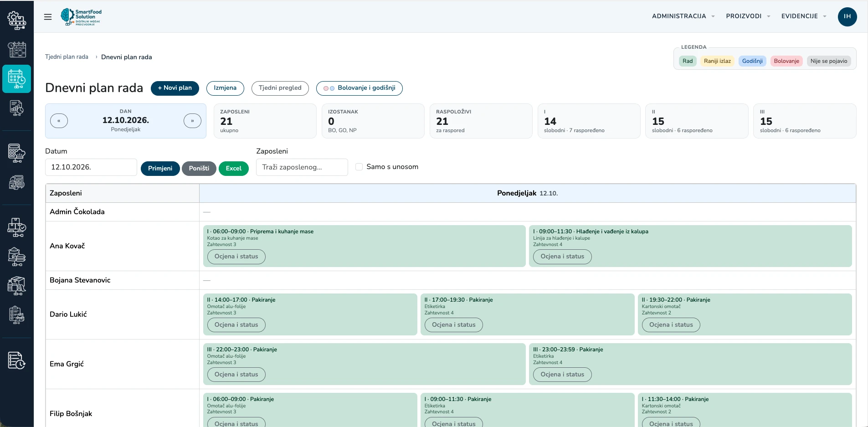Image resolution: width=868 pixels, height=427 pixels.
Task: Open the weekly schedule table icon in sidebar
Action: click(17, 50)
